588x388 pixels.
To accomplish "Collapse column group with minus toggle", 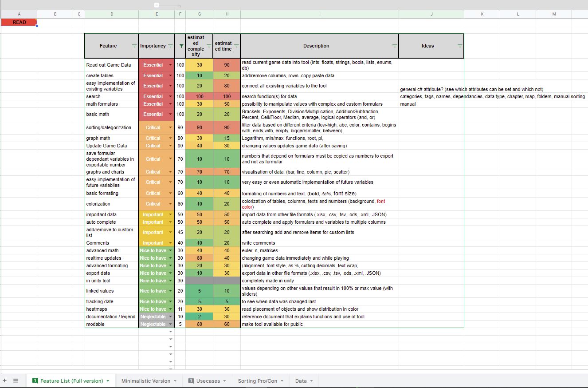I will coord(157,5).
